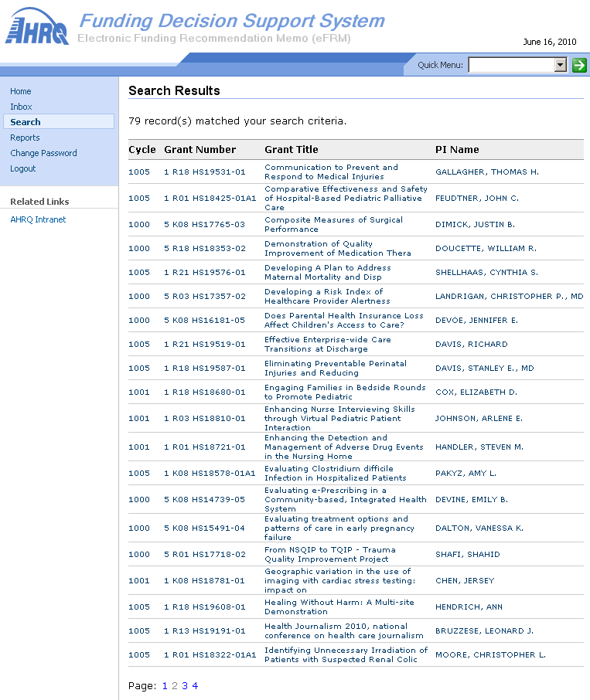Open grant 1 R03 HS18810-01

(x=205, y=419)
